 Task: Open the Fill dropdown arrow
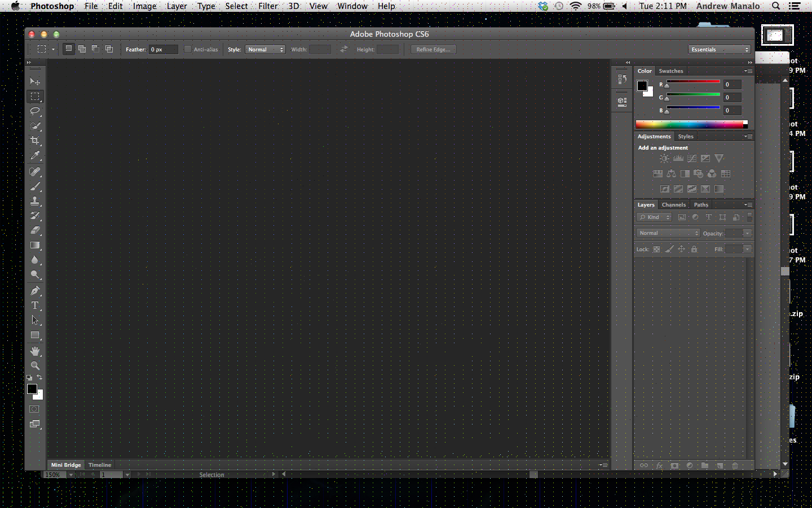pos(748,249)
